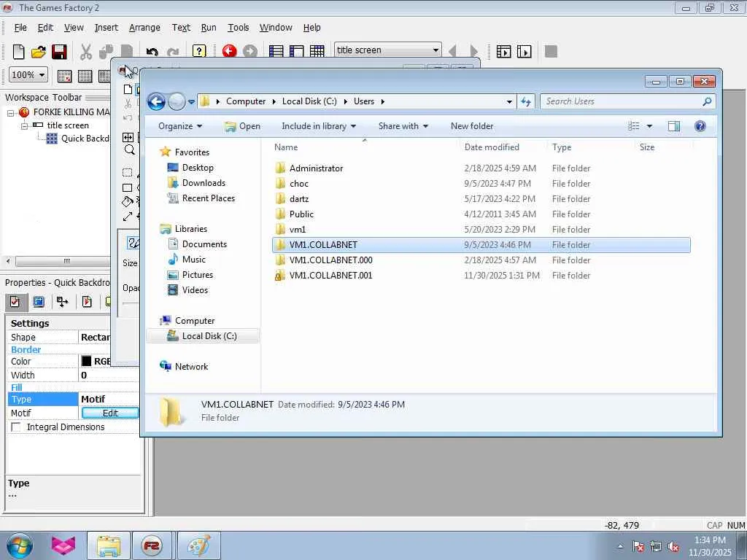Save the application with the floppy disk icon
This screenshot has width=747, height=560.
click(59, 52)
